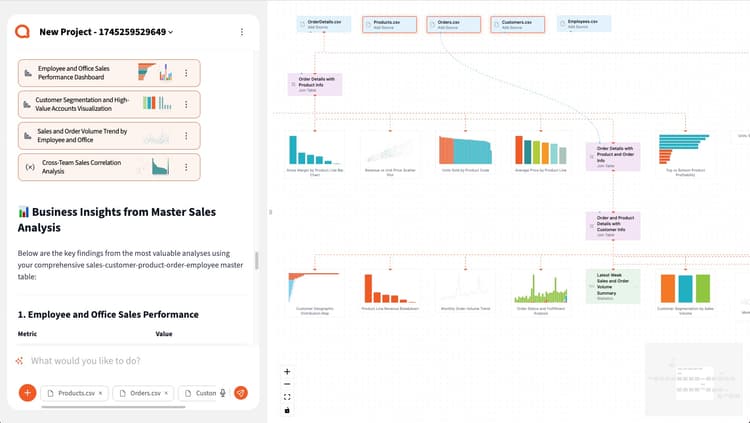
Task: Select the Orders.csv source node on canvas
Action: tap(453, 24)
